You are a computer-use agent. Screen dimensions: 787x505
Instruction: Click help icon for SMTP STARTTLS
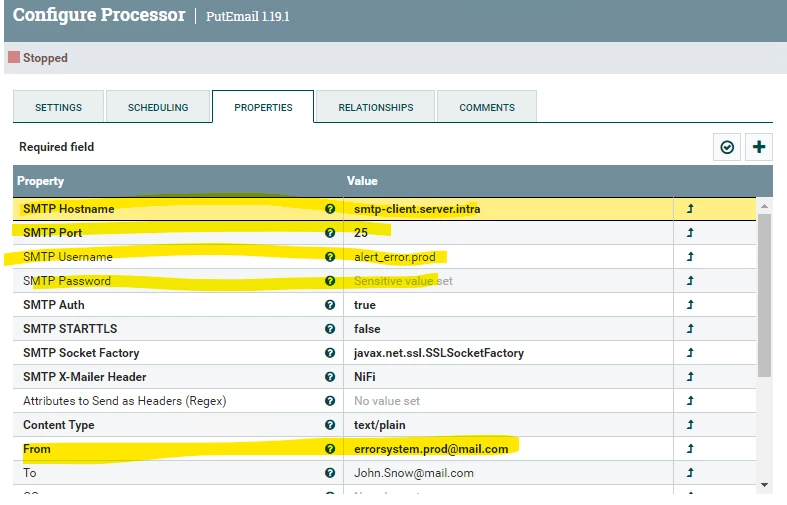click(330, 329)
